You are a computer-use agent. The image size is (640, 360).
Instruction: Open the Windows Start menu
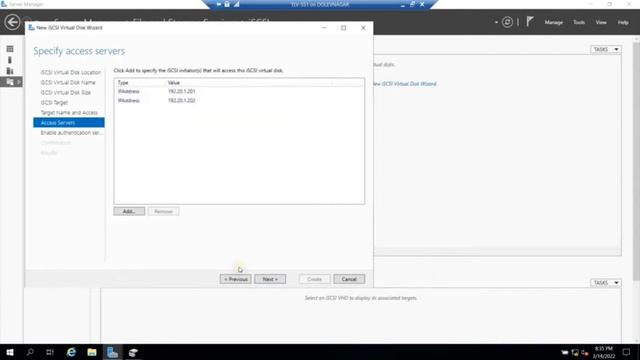point(10,352)
